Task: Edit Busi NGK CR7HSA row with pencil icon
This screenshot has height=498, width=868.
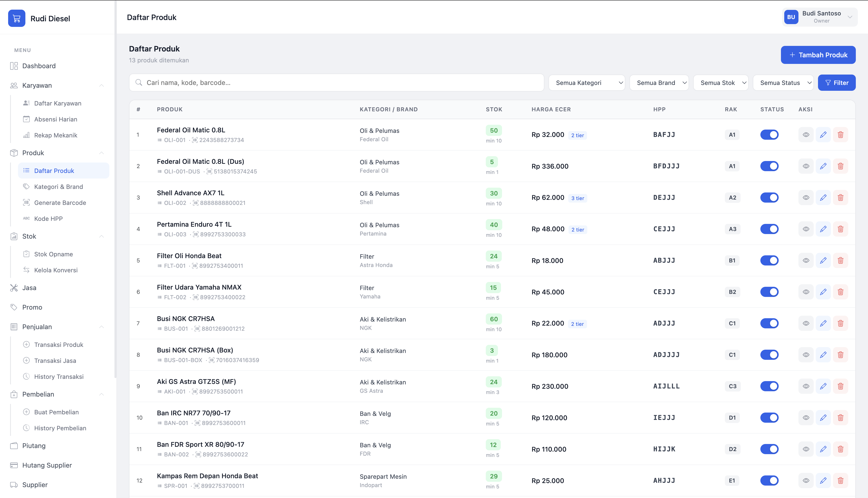Action: pyautogui.click(x=823, y=324)
